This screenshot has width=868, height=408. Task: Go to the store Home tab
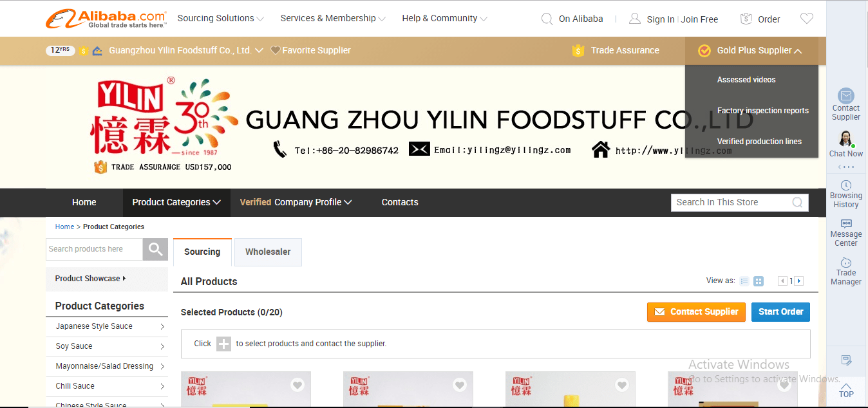(x=84, y=202)
